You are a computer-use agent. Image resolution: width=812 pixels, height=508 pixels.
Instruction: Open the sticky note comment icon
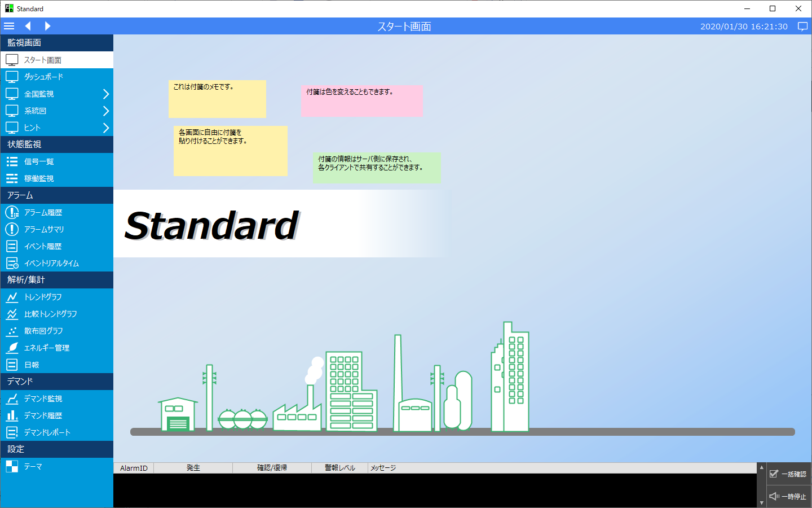(x=802, y=27)
